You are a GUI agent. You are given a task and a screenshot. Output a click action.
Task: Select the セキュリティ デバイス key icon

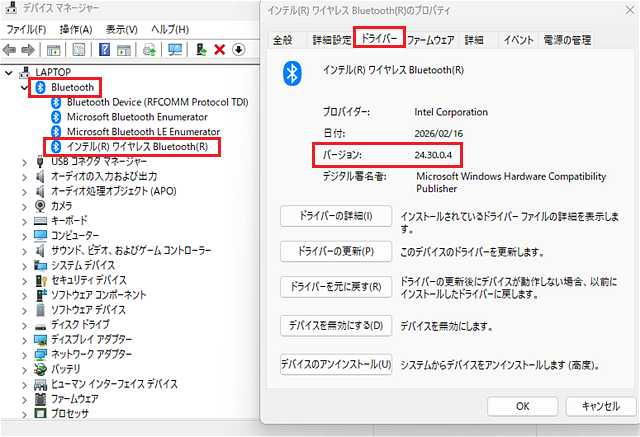coord(41,280)
